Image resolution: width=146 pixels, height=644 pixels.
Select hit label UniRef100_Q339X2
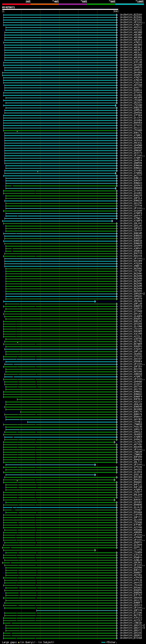coord(131,384)
